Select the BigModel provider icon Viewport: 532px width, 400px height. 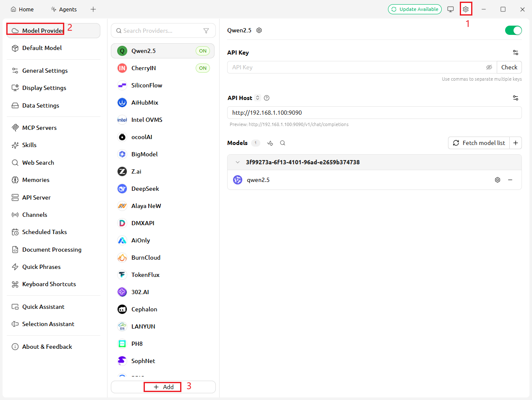tap(122, 154)
